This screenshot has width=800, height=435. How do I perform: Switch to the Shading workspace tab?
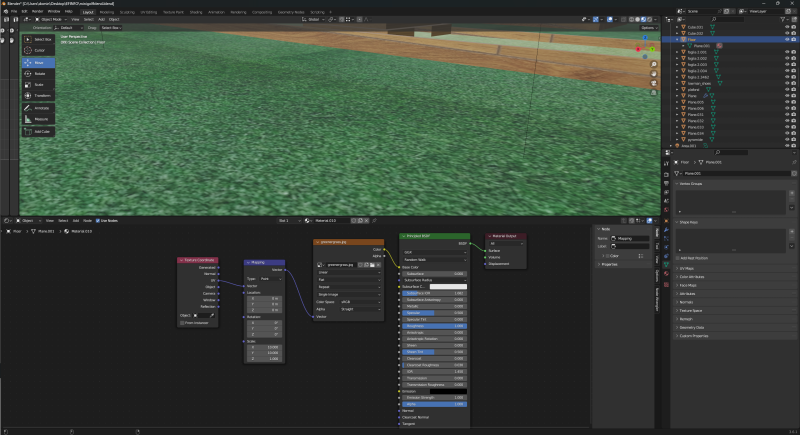196,12
